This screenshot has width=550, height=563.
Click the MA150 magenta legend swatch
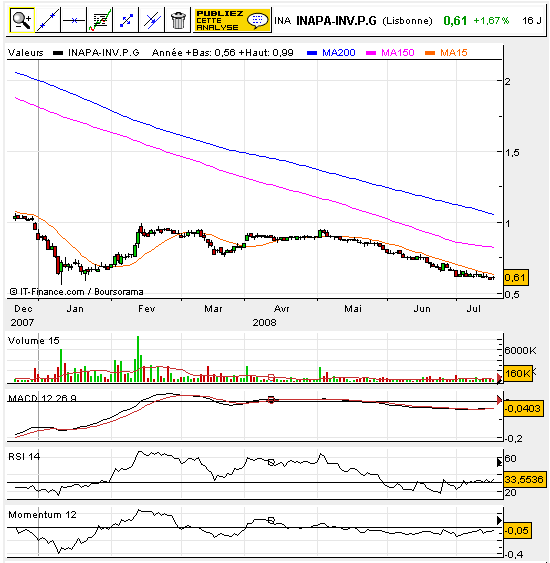371,53
